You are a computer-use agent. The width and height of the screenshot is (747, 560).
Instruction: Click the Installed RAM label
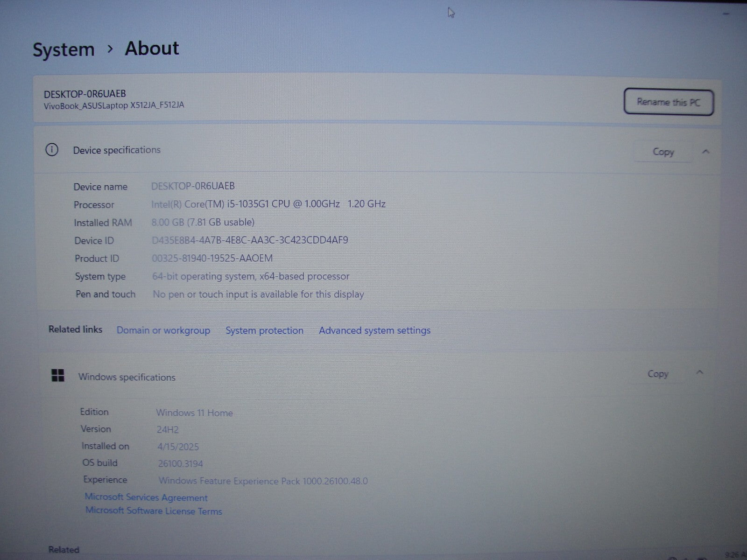click(x=103, y=223)
